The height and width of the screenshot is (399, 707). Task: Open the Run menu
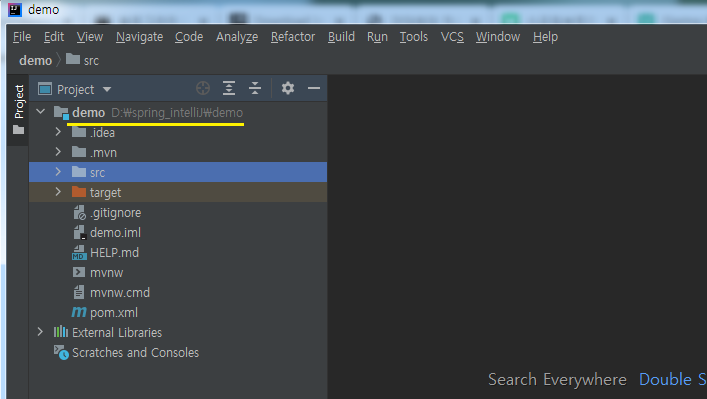(377, 37)
